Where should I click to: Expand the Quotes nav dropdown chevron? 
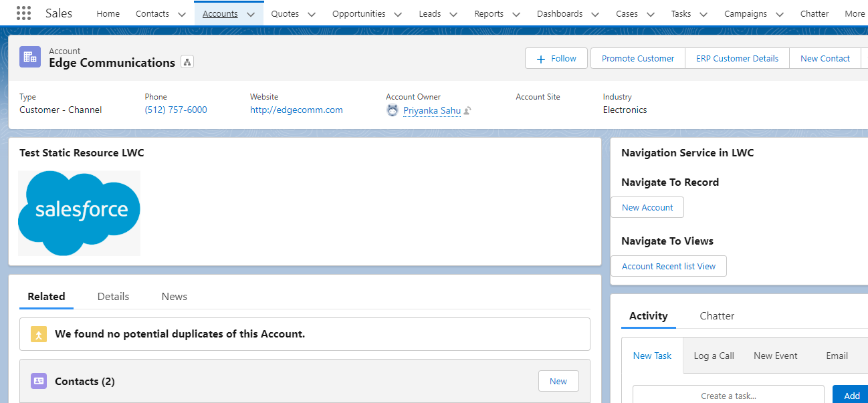311,14
